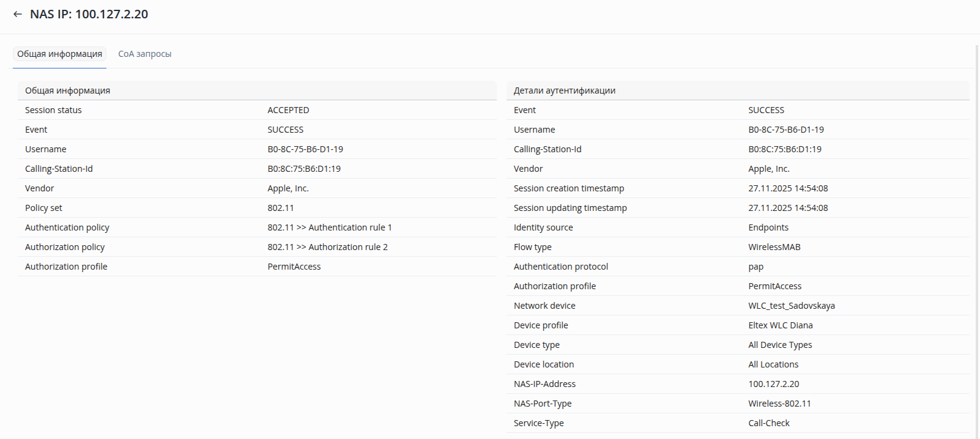The height and width of the screenshot is (439, 980).
Task: Click the All Locations device location value
Action: (773, 364)
